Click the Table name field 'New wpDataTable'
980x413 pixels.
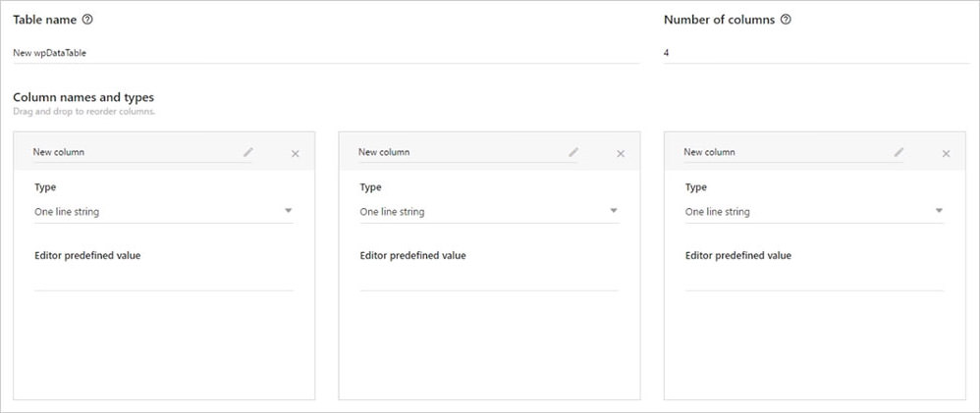(x=326, y=53)
